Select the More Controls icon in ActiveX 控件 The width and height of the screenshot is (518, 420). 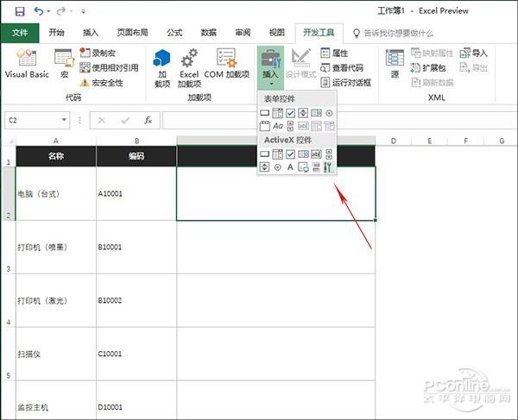coord(329,167)
